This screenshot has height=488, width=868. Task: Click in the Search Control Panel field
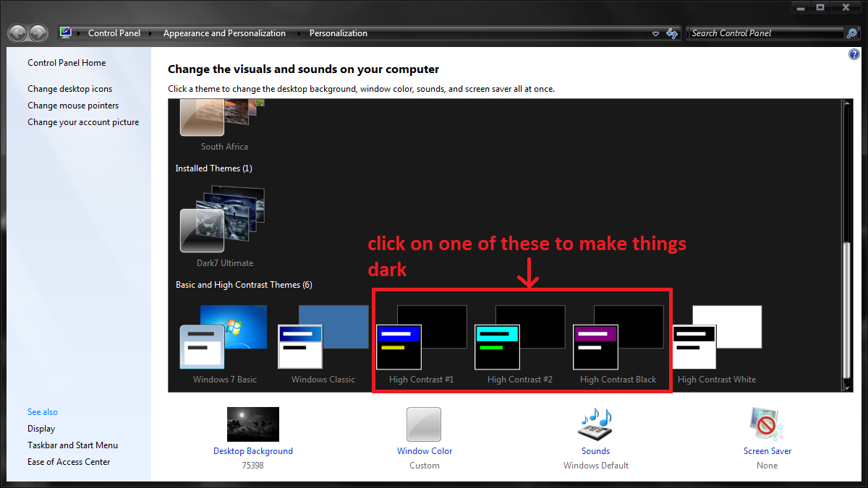click(x=763, y=33)
